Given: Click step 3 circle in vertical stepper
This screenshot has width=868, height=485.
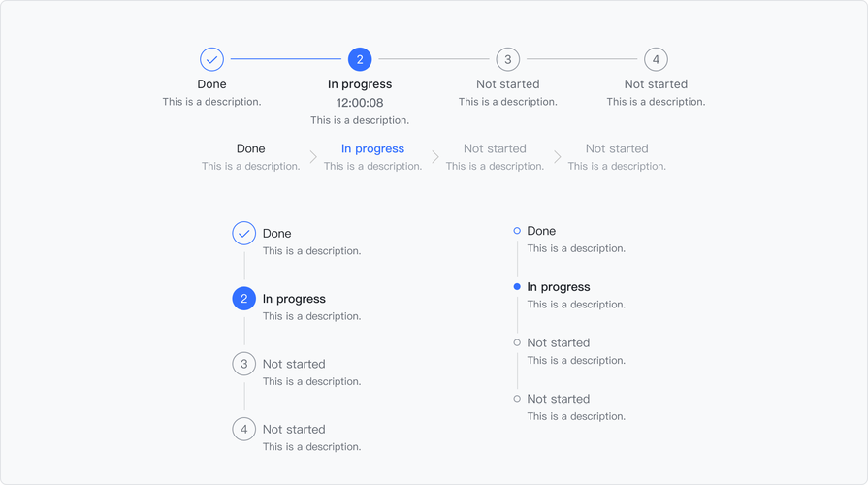Looking at the screenshot, I should coord(244,364).
